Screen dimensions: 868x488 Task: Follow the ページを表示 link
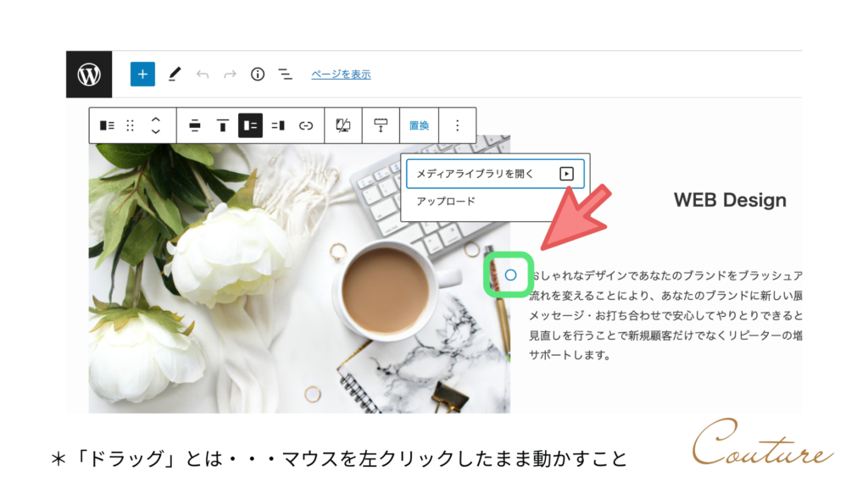click(341, 75)
